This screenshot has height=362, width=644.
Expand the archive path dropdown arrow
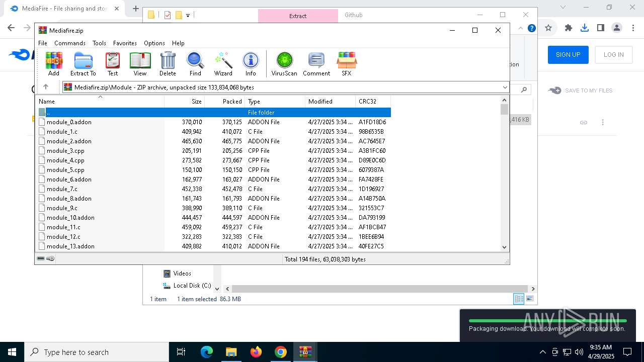[x=505, y=87]
